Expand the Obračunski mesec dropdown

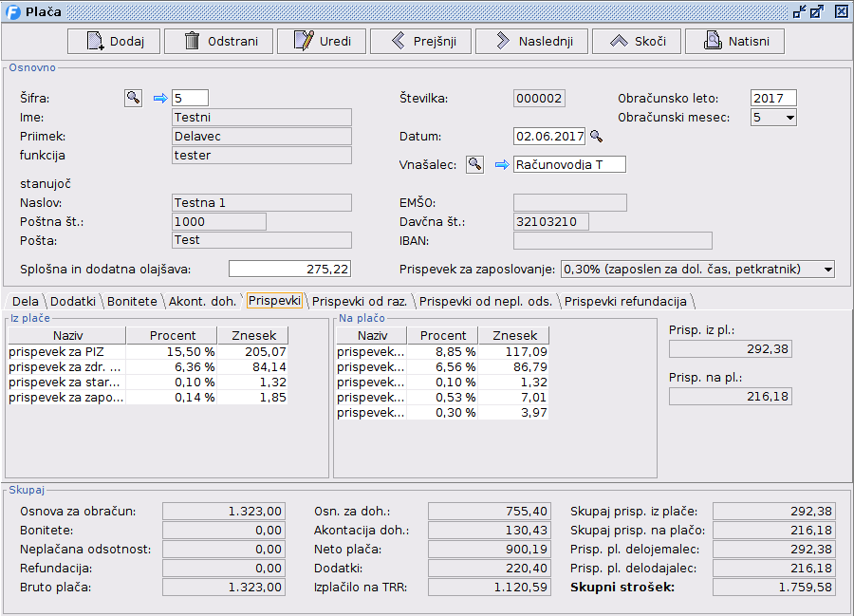pyautogui.click(x=787, y=118)
